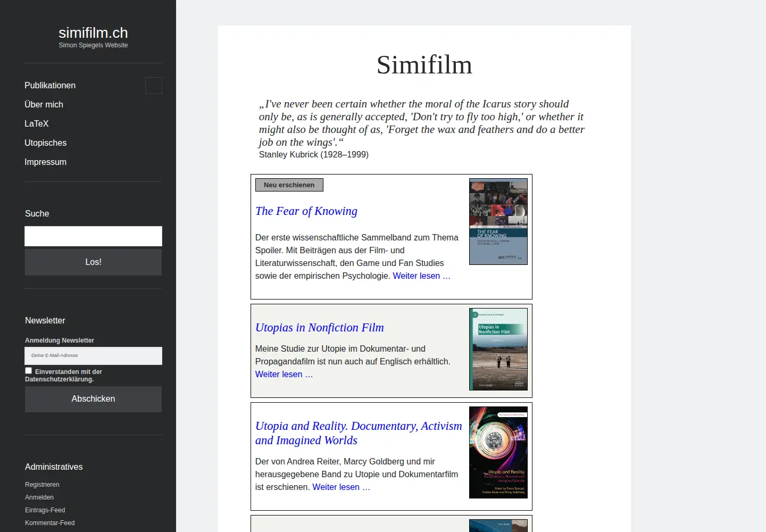This screenshot has width=766, height=532.
Task: Click Weiter lesen under Utopia and Reality
Action: (x=342, y=487)
